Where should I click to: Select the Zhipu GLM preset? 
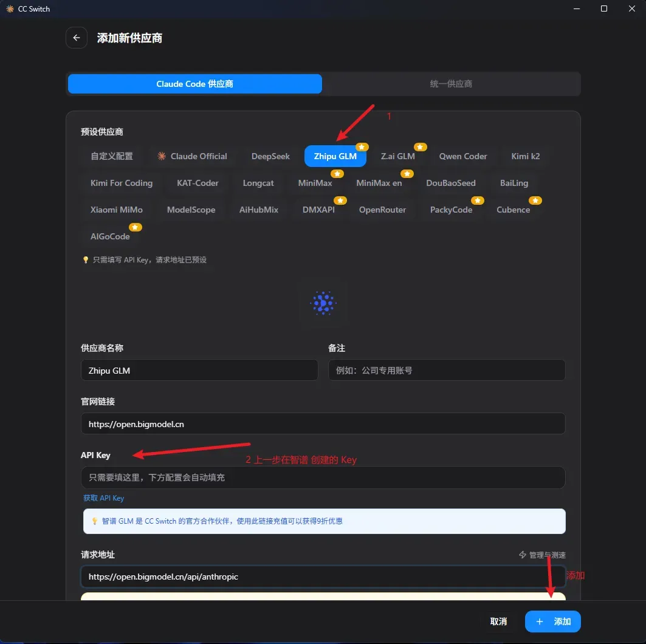point(335,157)
